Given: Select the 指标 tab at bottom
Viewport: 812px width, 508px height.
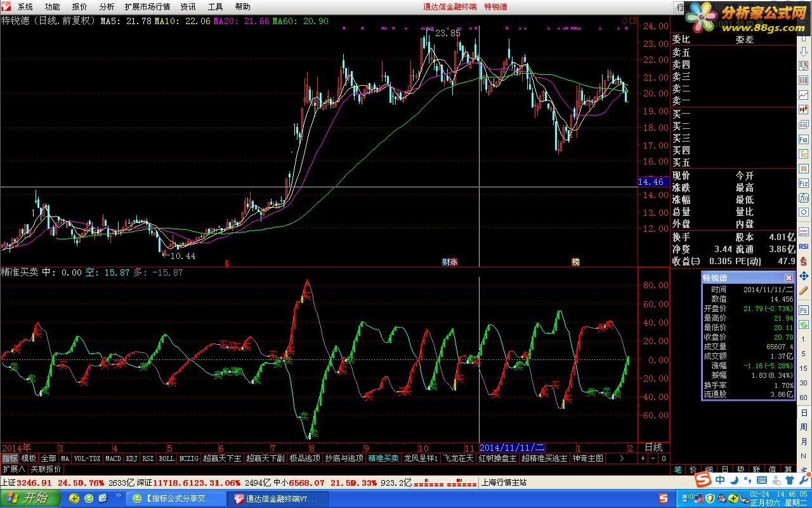Looking at the screenshot, I should tap(10, 458).
